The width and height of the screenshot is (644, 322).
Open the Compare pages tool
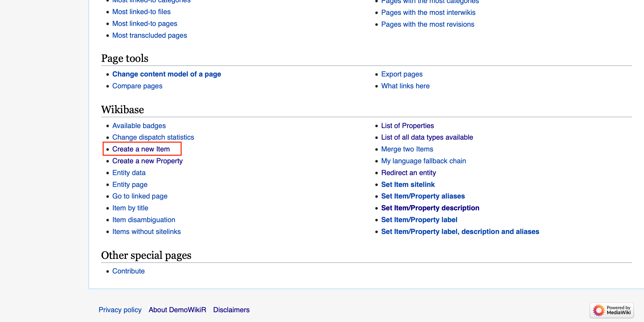pos(137,86)
